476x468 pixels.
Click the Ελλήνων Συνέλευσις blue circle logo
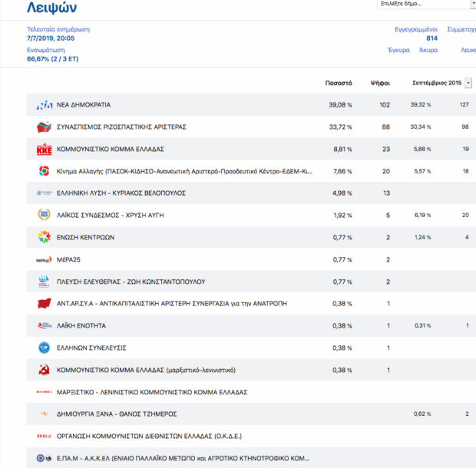tap(44, 348)
